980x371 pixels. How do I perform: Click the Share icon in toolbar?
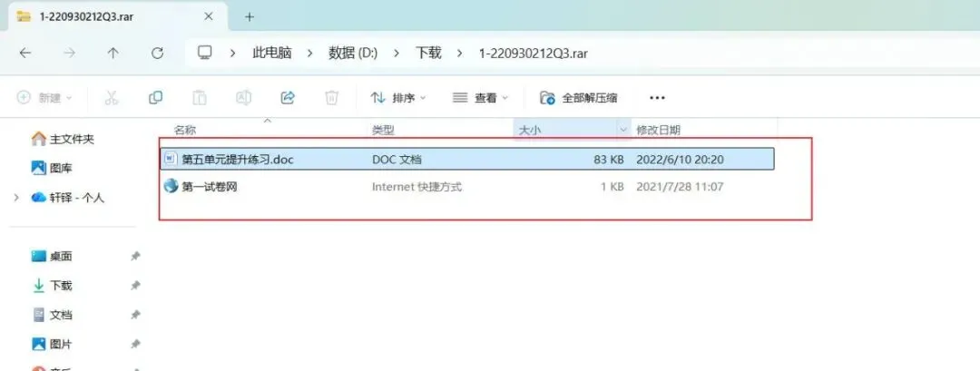288,97
